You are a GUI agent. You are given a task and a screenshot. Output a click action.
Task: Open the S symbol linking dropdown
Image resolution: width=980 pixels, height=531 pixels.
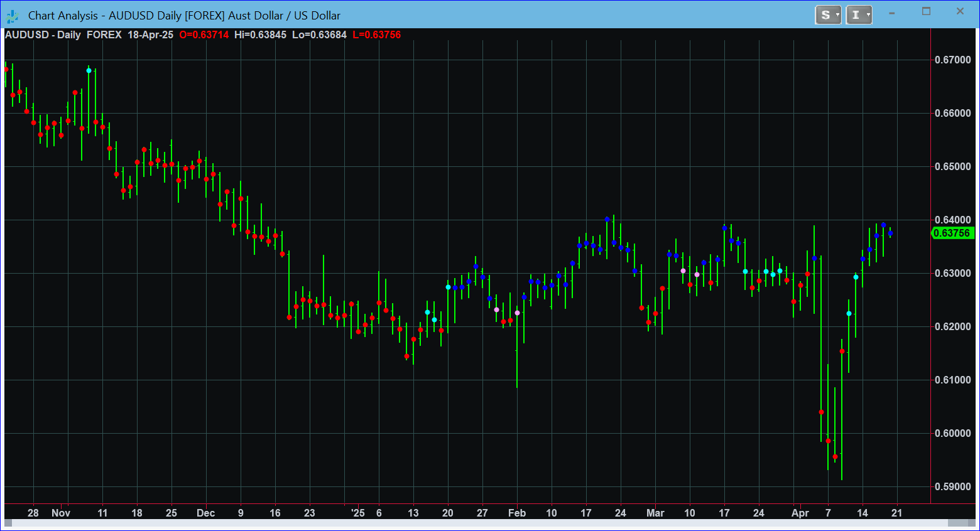[828, 15]
